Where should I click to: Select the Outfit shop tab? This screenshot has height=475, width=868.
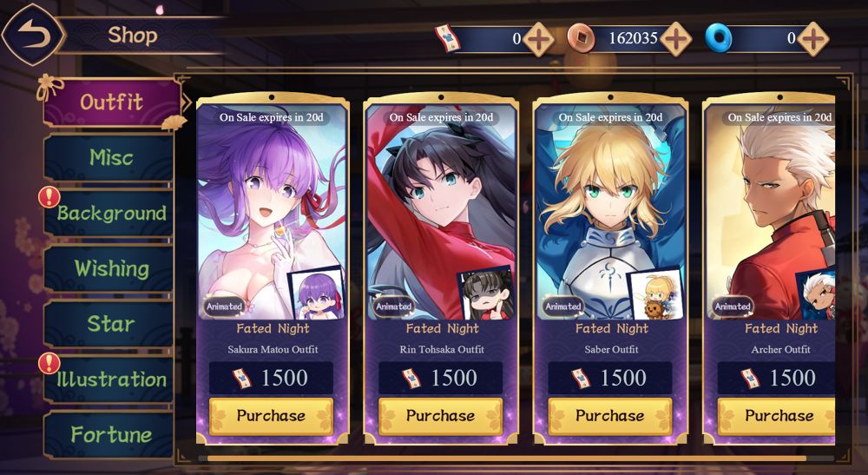tap(112, 102)
